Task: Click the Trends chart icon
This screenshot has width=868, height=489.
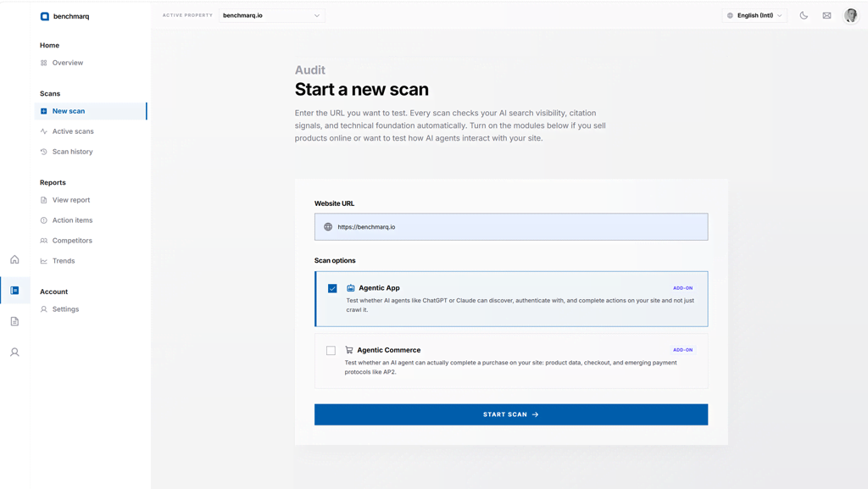Action: [x=44, y=261]
